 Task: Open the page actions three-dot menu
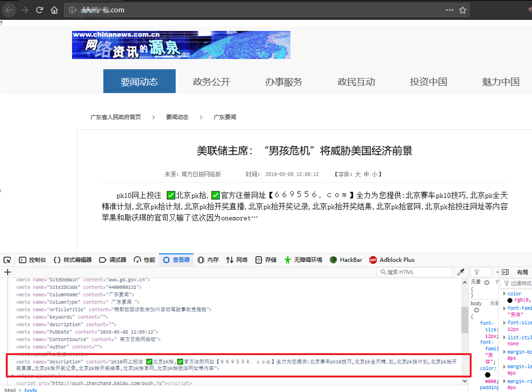click(x=449, y=10)
